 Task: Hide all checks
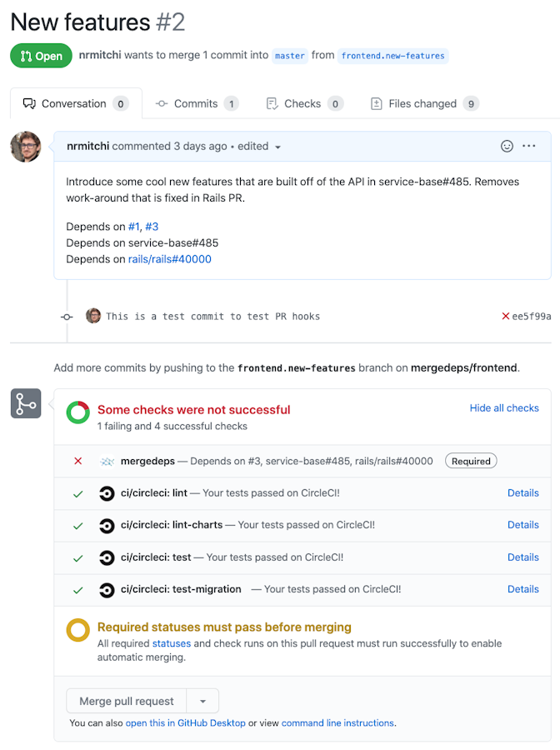tap(504, 408)
